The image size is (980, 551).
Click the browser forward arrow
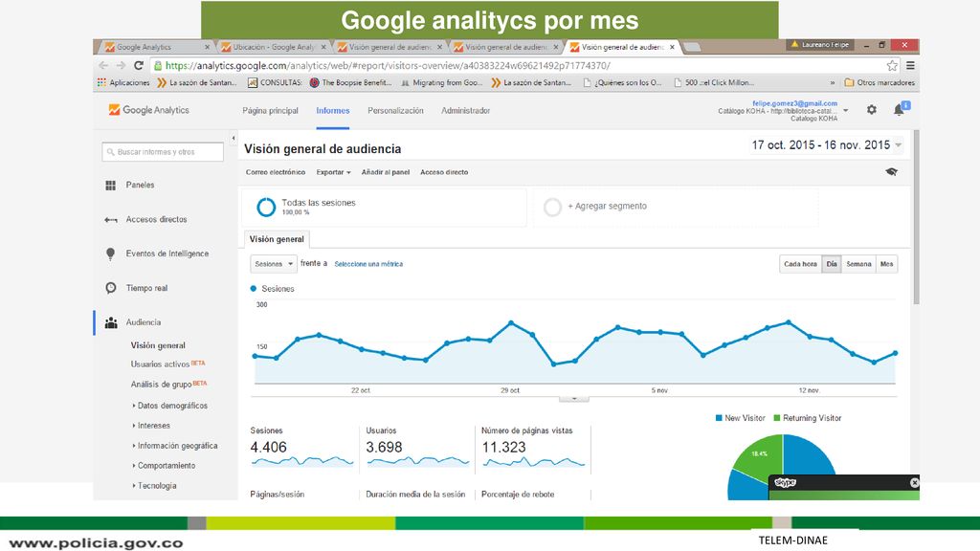point(121,65)
